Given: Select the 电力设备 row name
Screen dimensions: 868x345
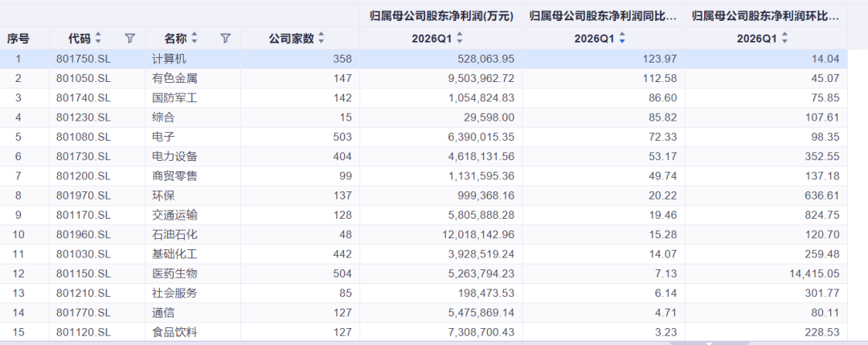Looking at the screenshot, I should (174, 157).
